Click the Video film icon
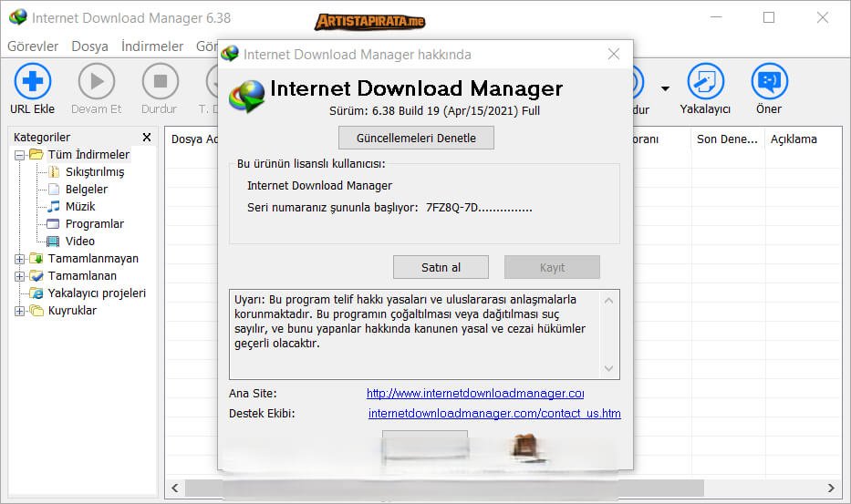Viewport: 851px width, 504px height. [x=53, y=242]
